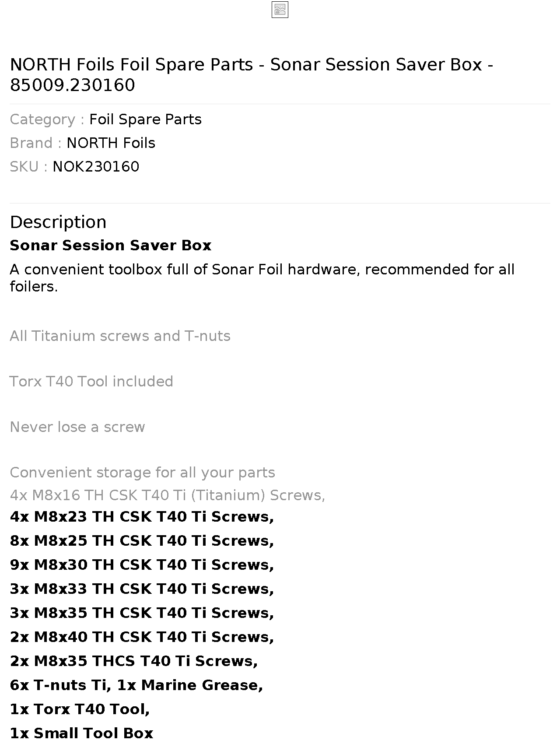Click the 9x M8x30 TH CSK screws entry
Screen dimensions: 560x754
pos(142,565)
